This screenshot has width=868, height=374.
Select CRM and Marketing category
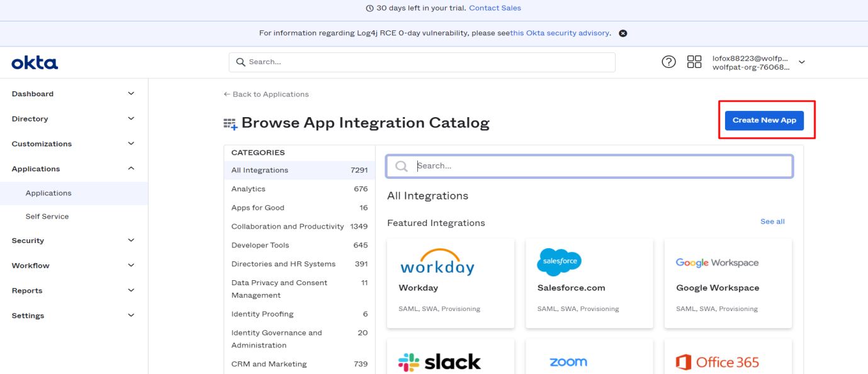tap(300, 364)
